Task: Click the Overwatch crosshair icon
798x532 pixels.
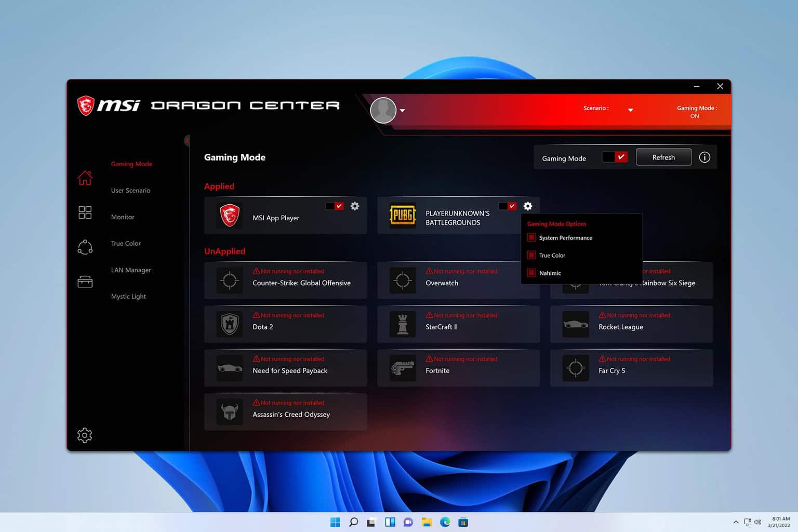Action: click(x=403, y=281)
